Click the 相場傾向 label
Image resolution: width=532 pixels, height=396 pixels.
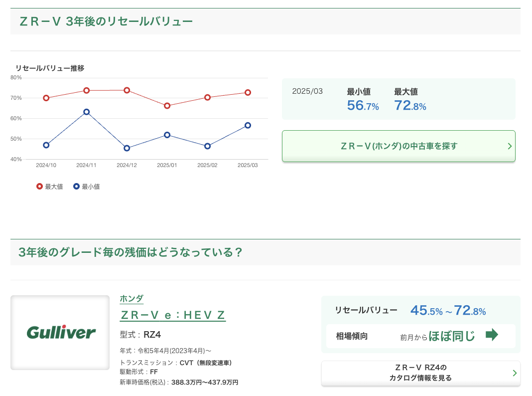(352, 336)
